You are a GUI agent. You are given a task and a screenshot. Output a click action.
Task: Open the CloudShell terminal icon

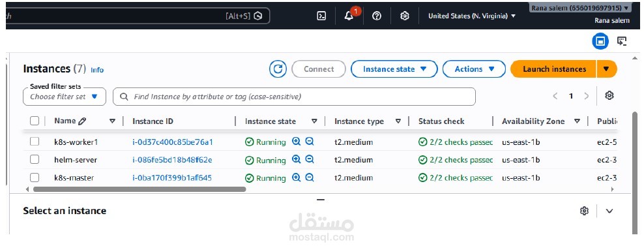coord(321,16)
